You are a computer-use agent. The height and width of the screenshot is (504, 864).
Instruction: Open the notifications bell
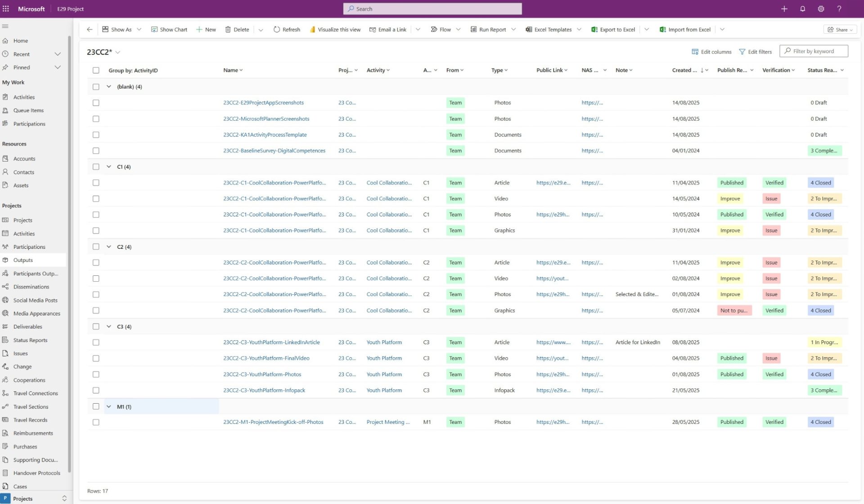coord(802,9)
